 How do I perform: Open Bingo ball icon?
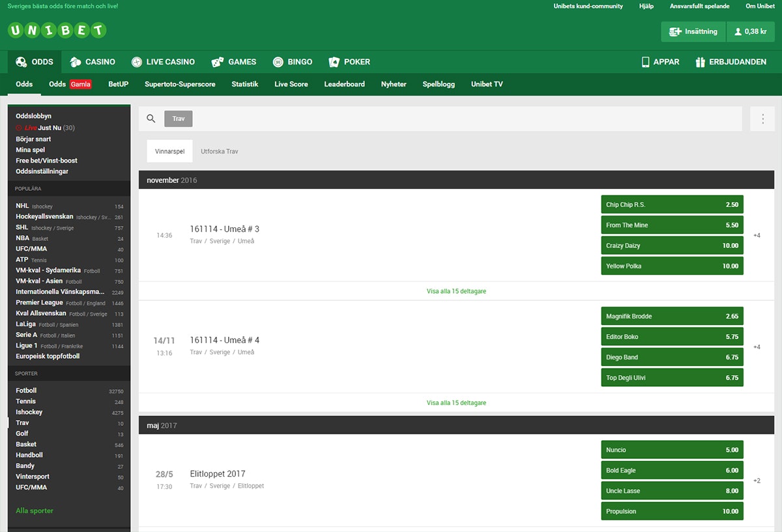tap(278, 62)
